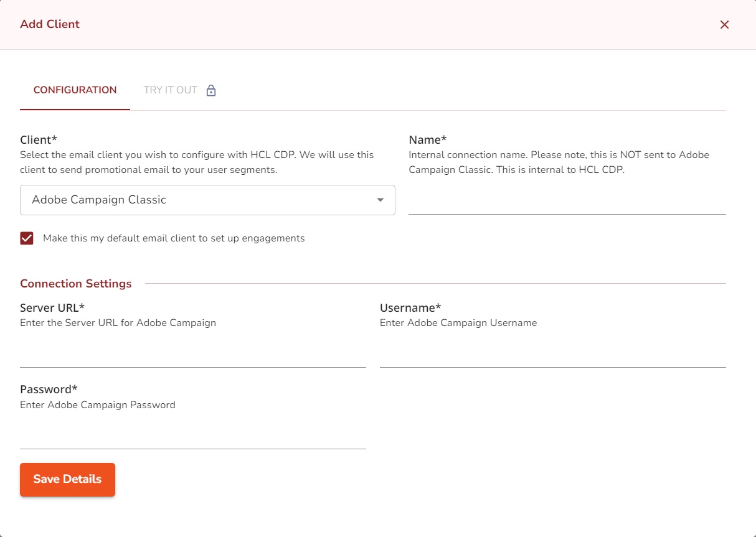Open the TRY IT OUT tab
This screenshot has height=537, width=756.
click(x=171, y=90)
